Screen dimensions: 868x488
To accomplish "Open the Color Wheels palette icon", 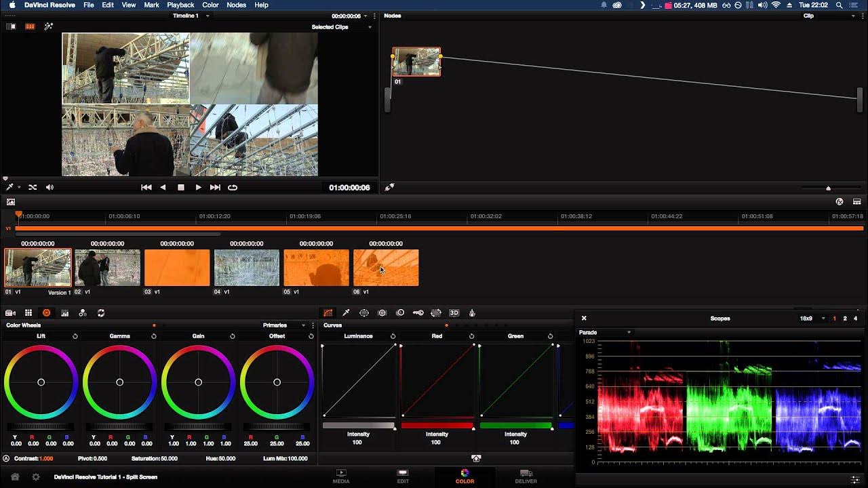I will pos(46,313).
